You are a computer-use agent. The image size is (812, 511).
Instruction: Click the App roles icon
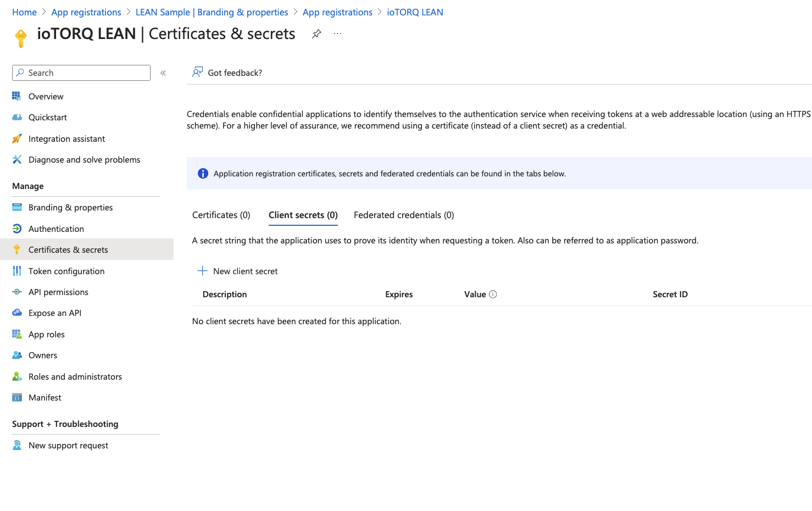17,334
